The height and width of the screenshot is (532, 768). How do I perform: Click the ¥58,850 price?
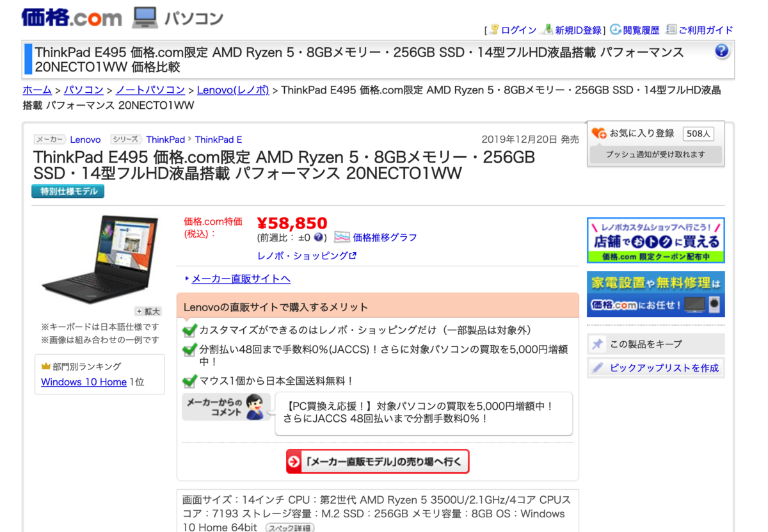pos(292,223)
